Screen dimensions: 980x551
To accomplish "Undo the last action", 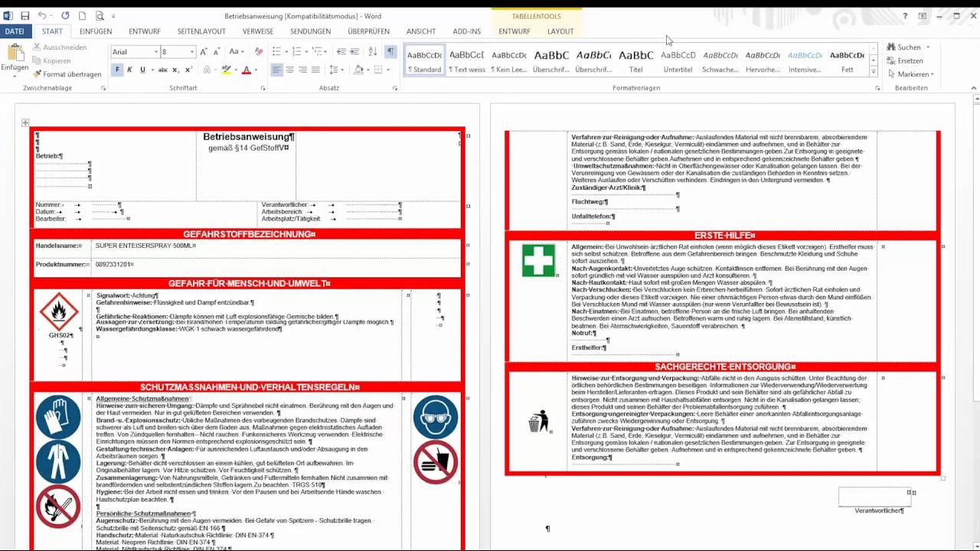I will click(x=42, y=15).
